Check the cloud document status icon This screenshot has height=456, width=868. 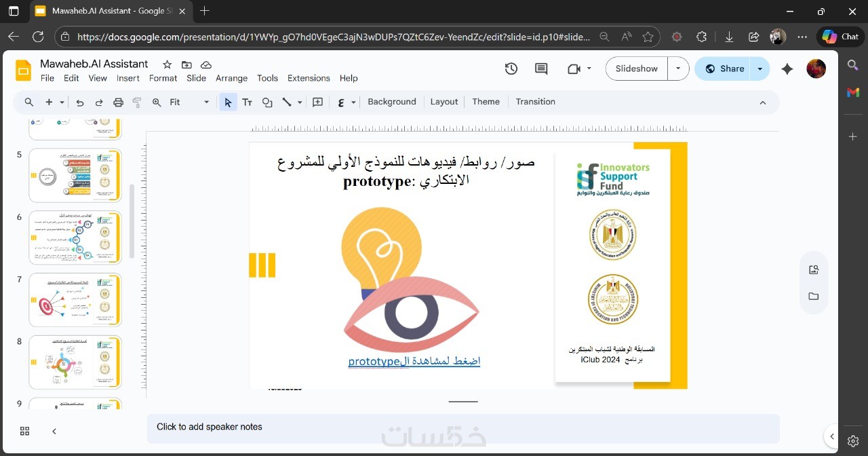pos(206,64)
